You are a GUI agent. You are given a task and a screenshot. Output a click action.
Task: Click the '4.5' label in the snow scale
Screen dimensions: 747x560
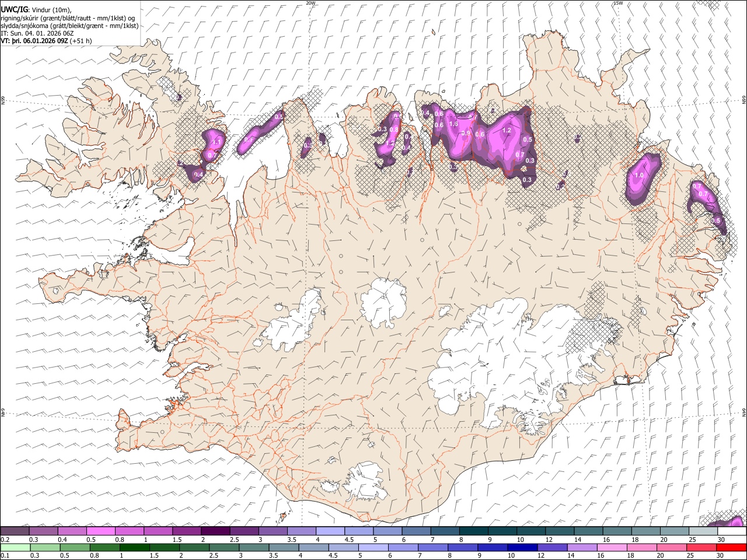(x=349, y=540)
